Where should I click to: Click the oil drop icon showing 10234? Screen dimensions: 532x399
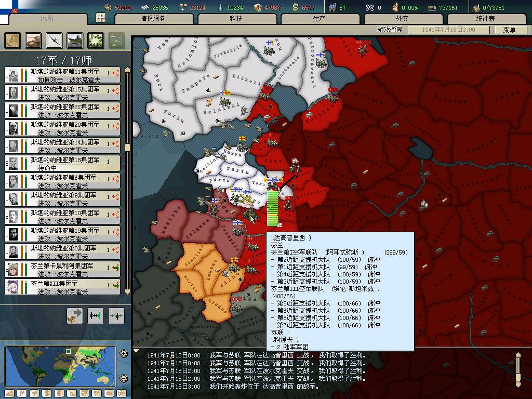coord(221,7)
